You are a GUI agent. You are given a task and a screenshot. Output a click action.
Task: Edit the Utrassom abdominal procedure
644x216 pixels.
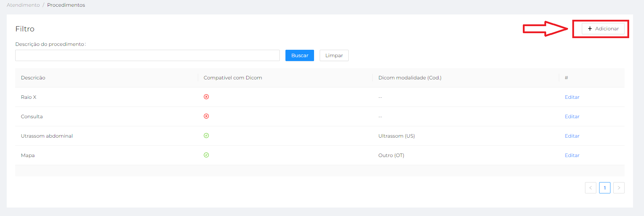coord(572,136)
